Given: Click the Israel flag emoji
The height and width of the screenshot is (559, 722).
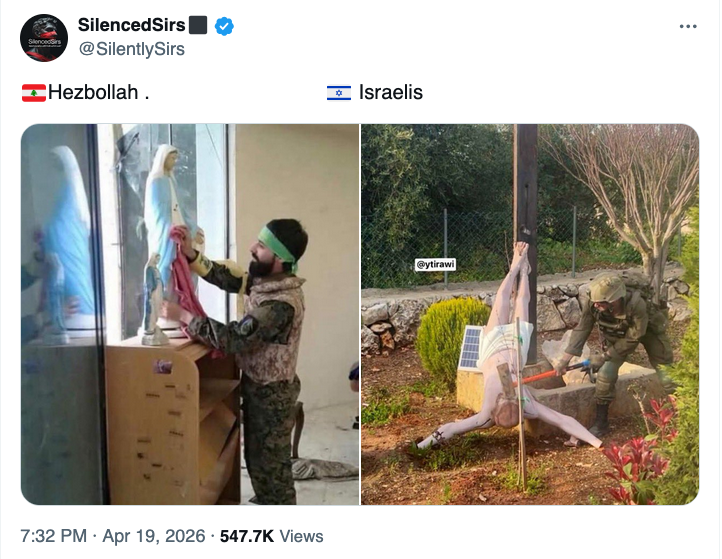Looking at the screenshot, I should point(339,93).
